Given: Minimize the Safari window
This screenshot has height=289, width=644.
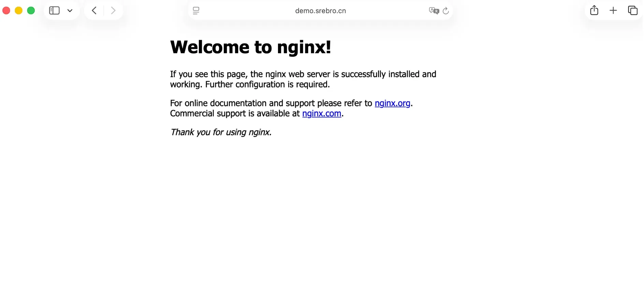Looking at the screenshot, I should tap(19, 11).
